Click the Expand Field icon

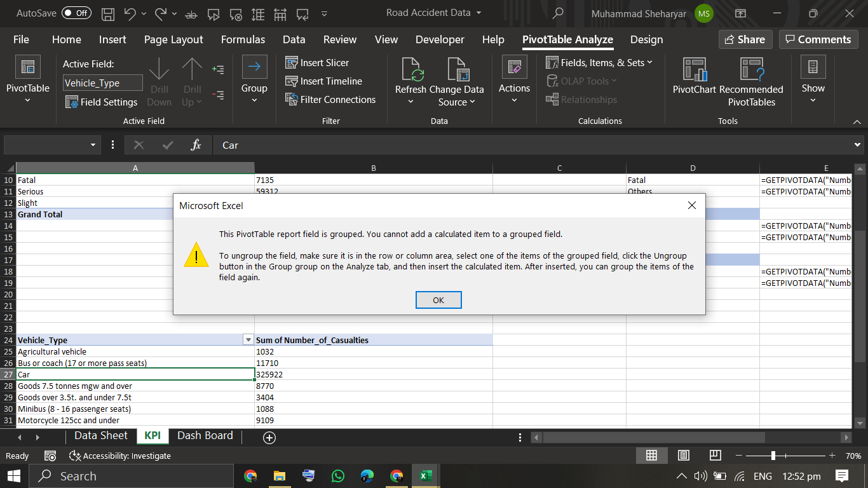coord(219,69)
